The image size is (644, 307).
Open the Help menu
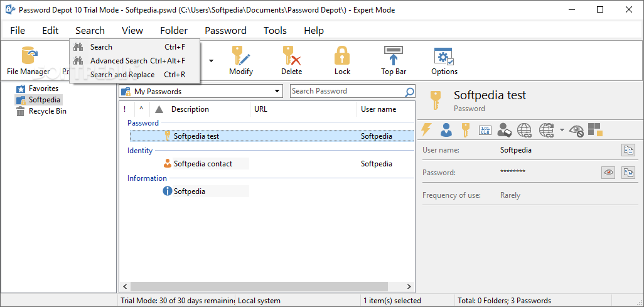(x=314, y=30)
